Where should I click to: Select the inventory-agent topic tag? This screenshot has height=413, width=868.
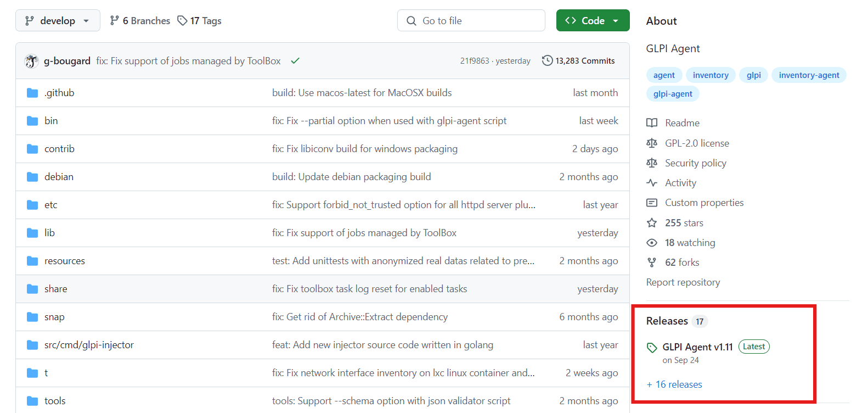[809, 75]
